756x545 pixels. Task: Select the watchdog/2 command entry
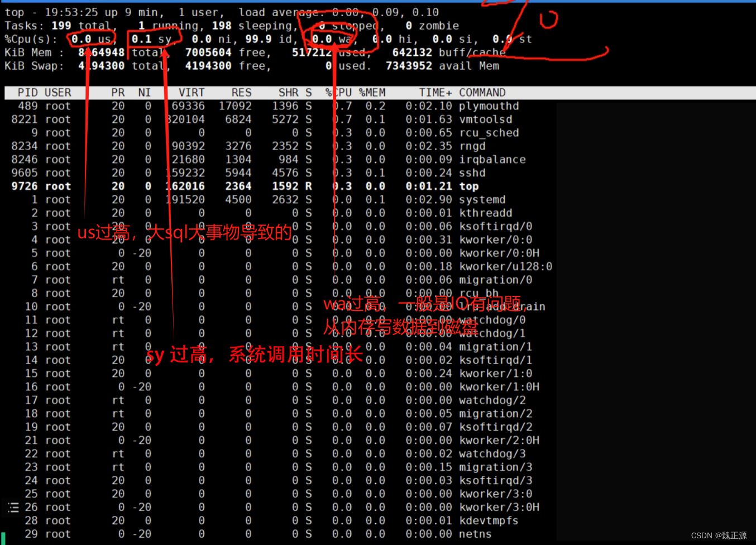coord(492,400)
